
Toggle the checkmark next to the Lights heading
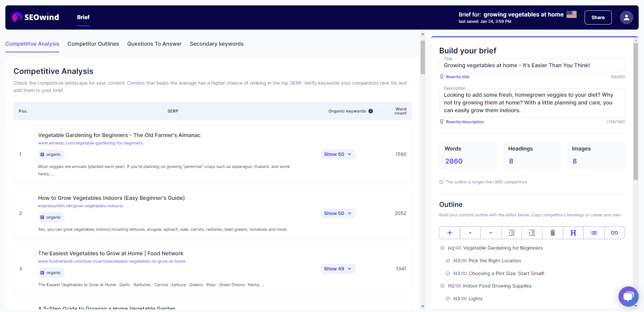(448, 299)
